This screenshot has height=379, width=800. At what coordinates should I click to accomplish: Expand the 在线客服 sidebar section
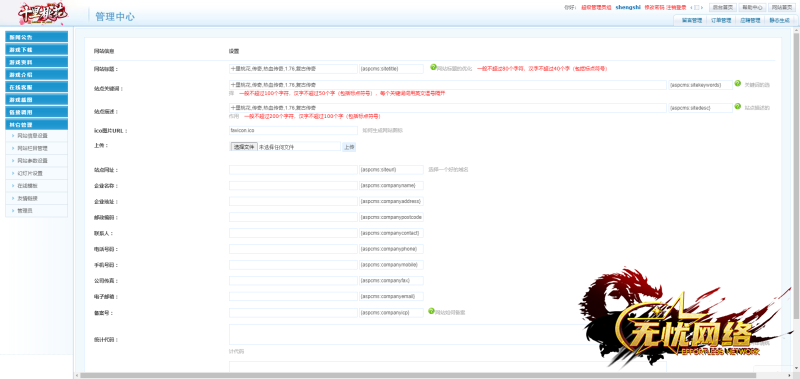tap(36, 87)
